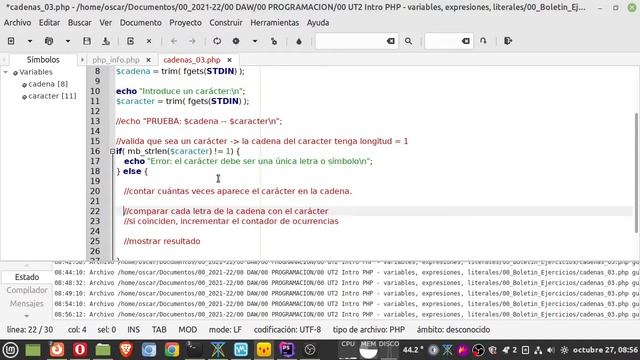Open the recent files dropdown arrow
Image resolution: width=640 pixels, height=360 pixels.
coord(68,41)
